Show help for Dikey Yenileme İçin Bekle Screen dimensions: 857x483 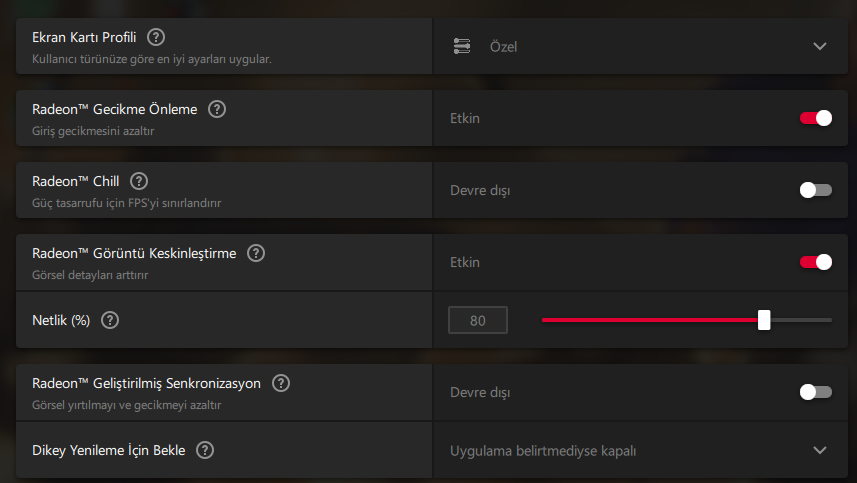click(x=205, y=450)
